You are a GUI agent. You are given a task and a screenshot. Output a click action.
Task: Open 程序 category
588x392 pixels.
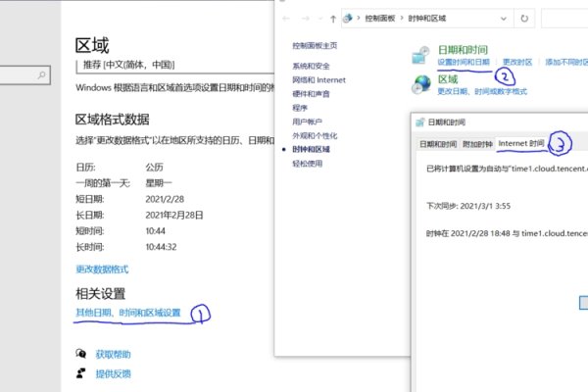300,108
